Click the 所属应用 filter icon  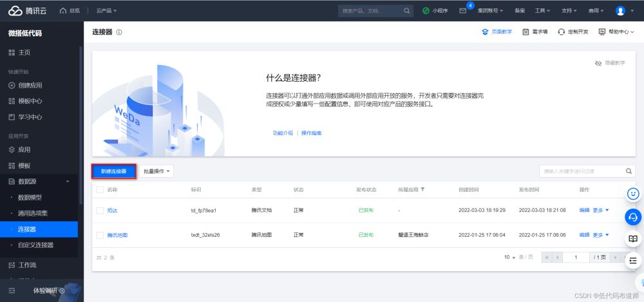click(422, 190)
